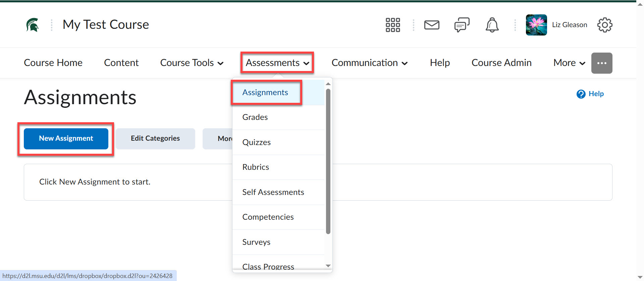Screen dimensions: 644x281
Task: Click the New Assignment button
Action: 66,139
